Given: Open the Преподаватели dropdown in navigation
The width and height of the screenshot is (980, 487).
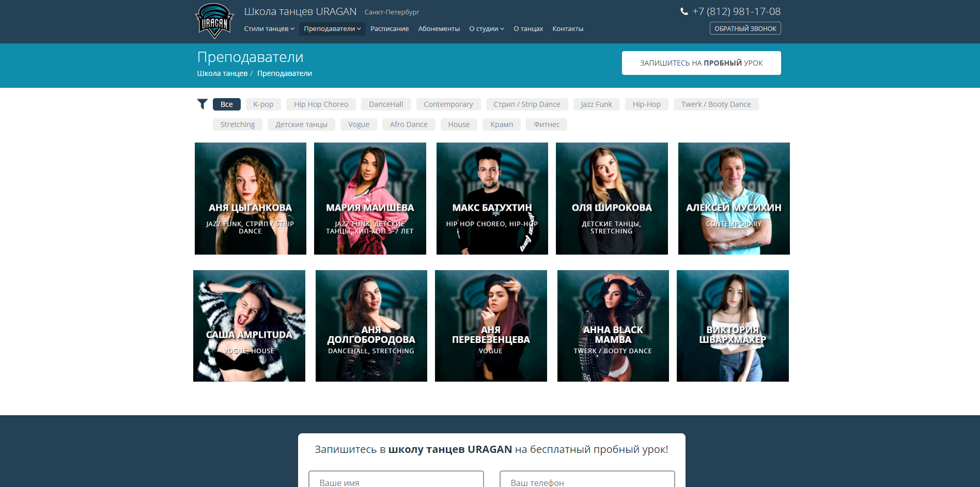Looking at the screenshot, I should point(332,29).
